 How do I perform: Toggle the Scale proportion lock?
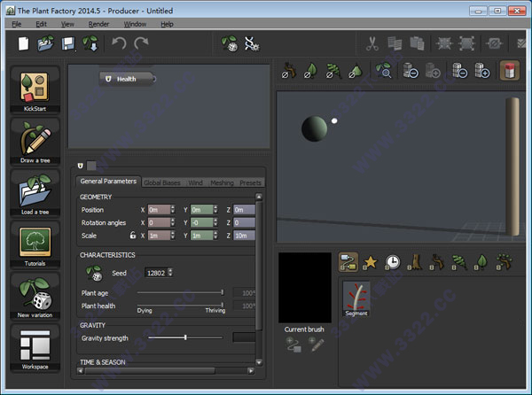pyautogui.click(x=133, y=235)
